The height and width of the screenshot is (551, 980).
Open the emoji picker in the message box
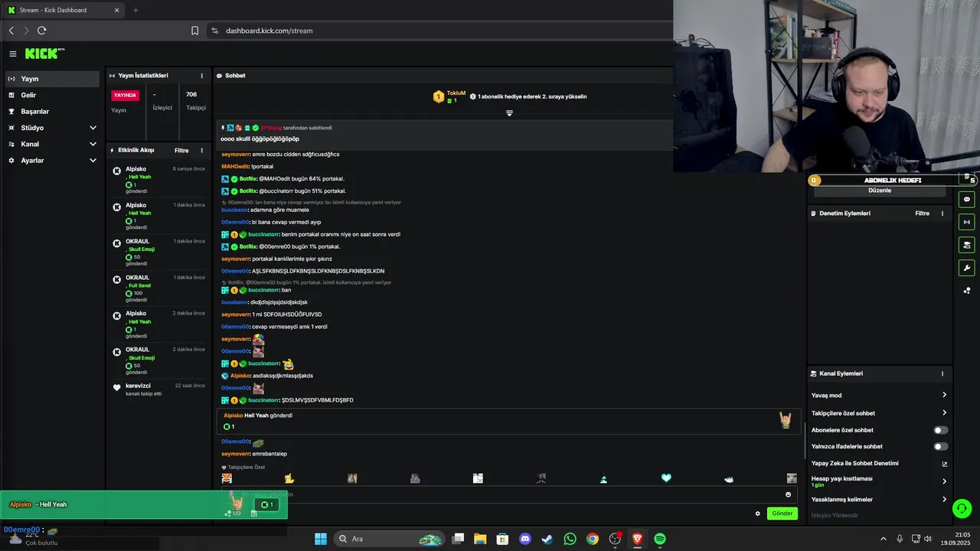point(789,494)
